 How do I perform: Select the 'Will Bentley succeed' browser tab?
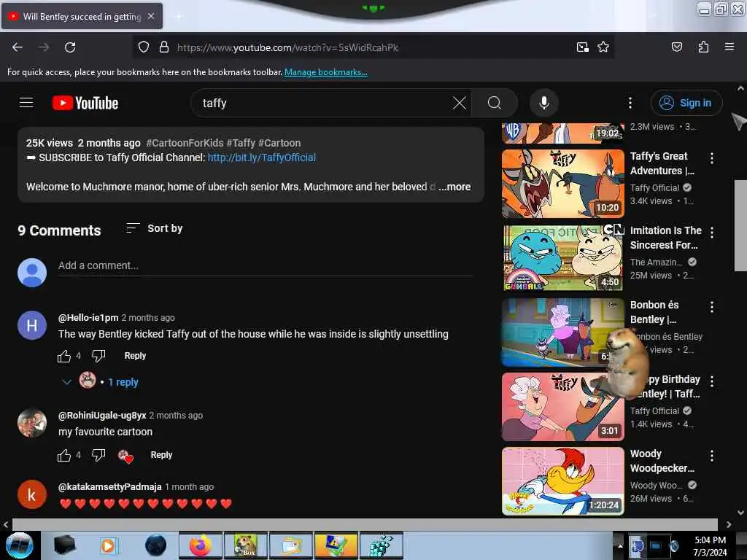coord(82,16)
